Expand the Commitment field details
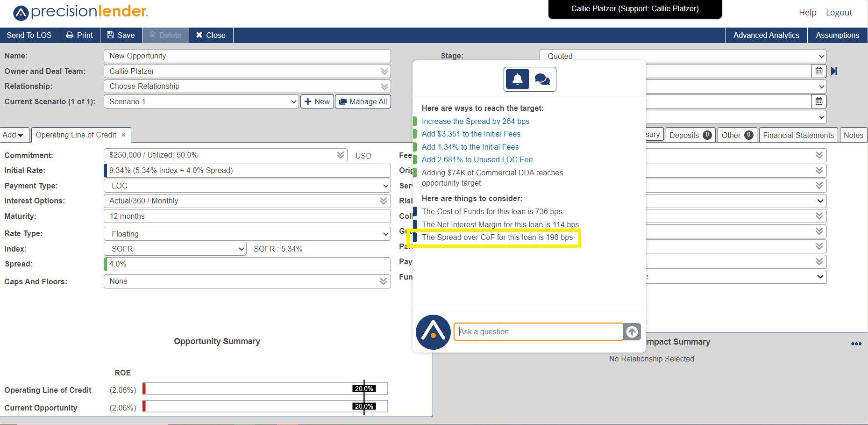 tap(340, 155)
